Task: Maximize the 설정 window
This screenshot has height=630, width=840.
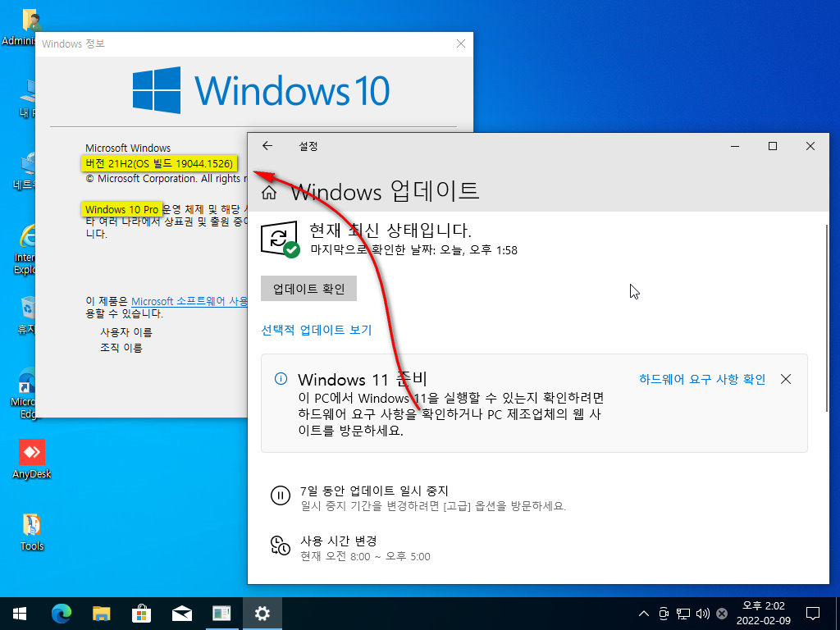Action: [773, 146]
